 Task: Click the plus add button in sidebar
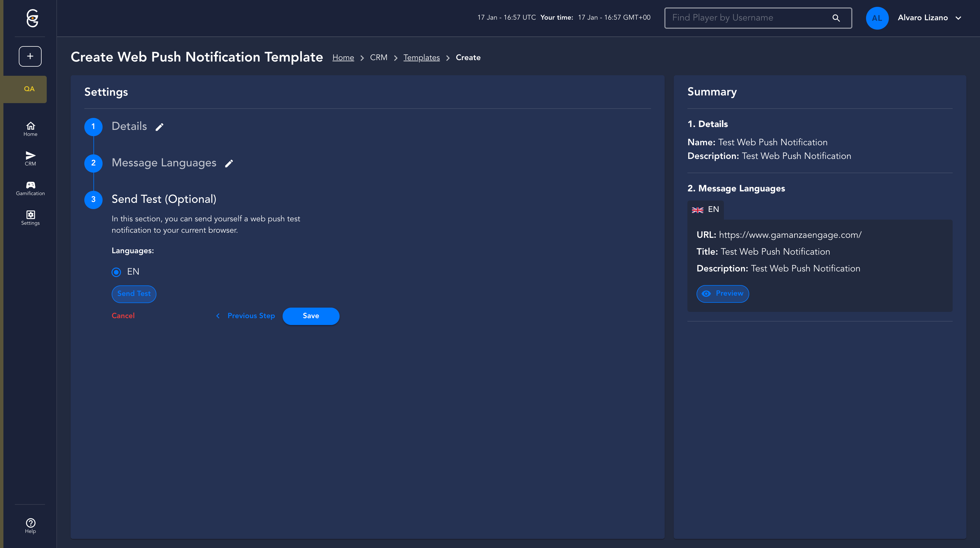click(x=30, y=56)
